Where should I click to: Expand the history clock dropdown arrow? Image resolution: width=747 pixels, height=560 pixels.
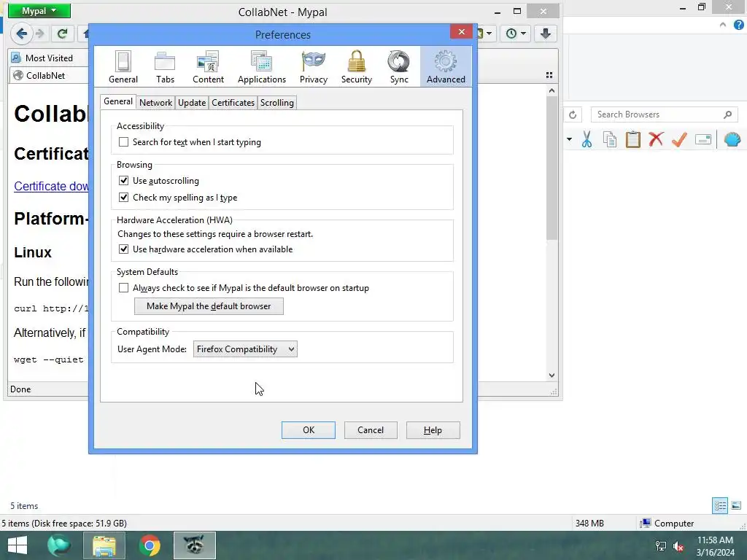(x=524, y=34)
